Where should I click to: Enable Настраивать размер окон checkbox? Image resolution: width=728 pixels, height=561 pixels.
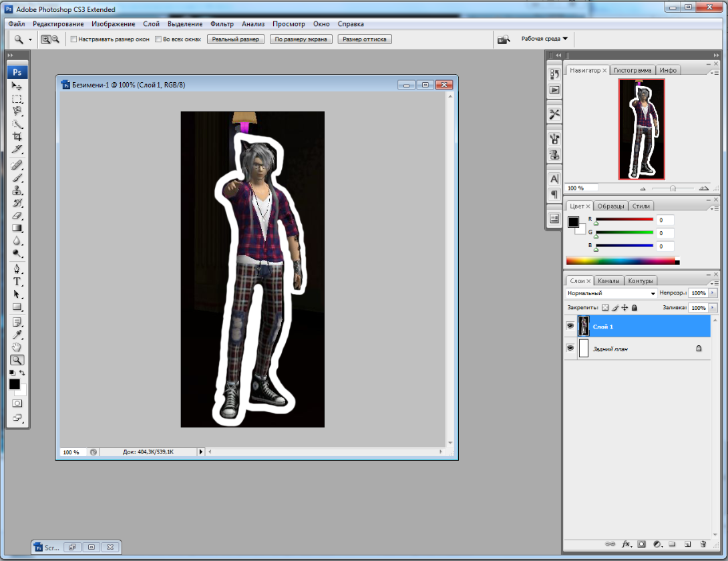coord(73,39)
